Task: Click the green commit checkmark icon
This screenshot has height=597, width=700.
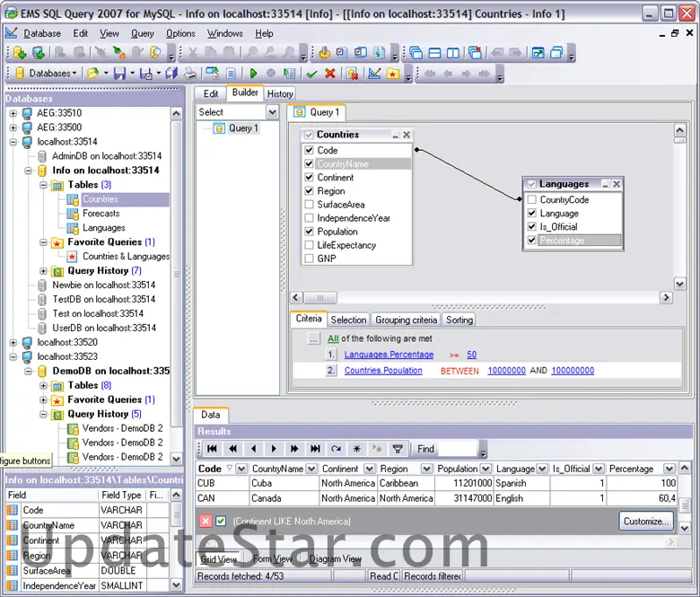Action: click(x=311, y=74)
